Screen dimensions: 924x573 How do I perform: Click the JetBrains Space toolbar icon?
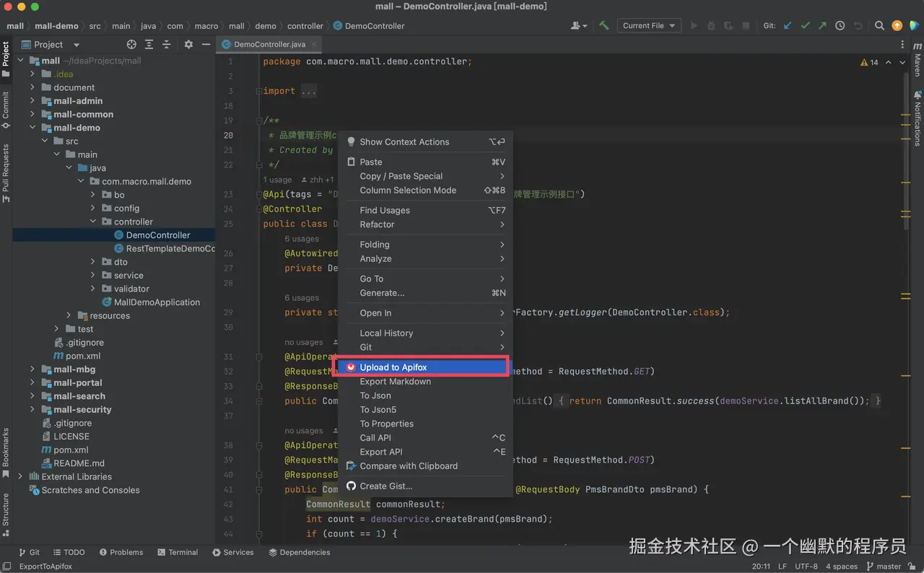click(x=915, y=25)
